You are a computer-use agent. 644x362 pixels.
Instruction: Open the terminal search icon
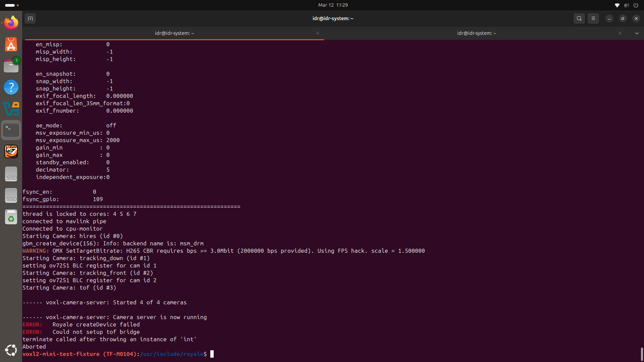coord(579,18)
